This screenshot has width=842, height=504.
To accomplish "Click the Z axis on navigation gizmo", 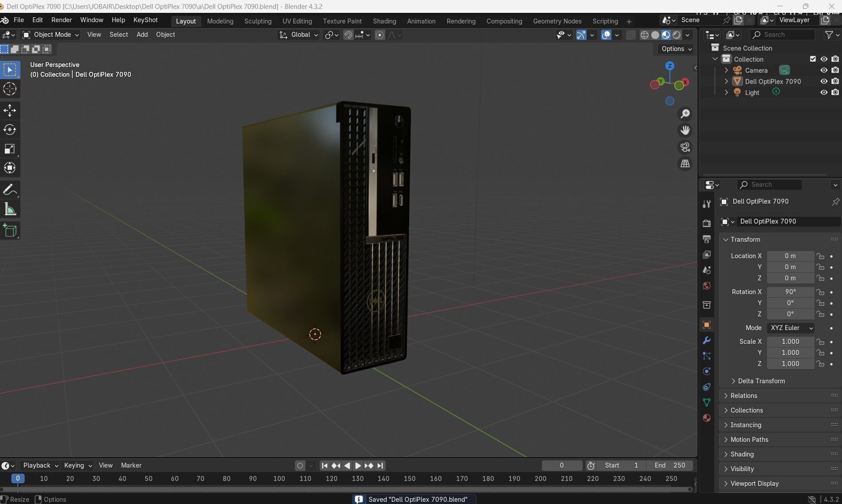I will click(x=670, y=66).
